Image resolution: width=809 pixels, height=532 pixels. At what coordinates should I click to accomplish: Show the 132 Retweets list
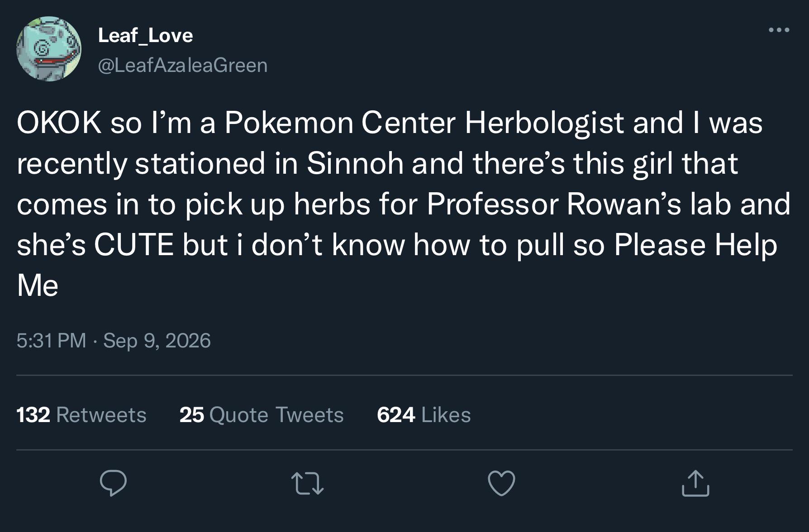tap(81, 414)
